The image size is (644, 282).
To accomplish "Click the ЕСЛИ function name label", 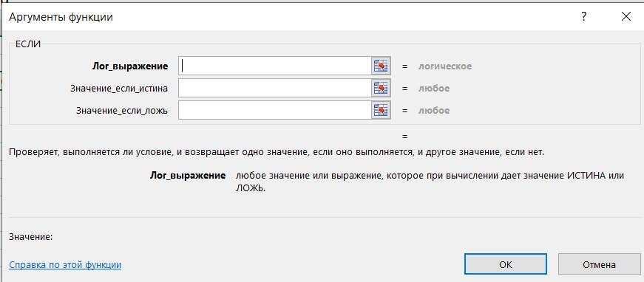I will tap(28, 45).
